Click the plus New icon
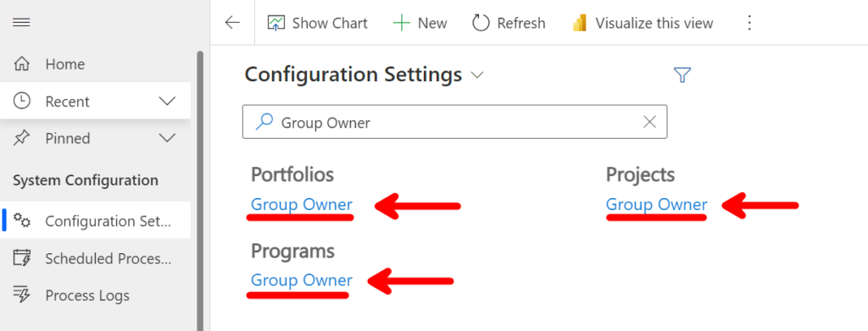Viewport: 868px width, 331px height. click(x=401, y=23)
